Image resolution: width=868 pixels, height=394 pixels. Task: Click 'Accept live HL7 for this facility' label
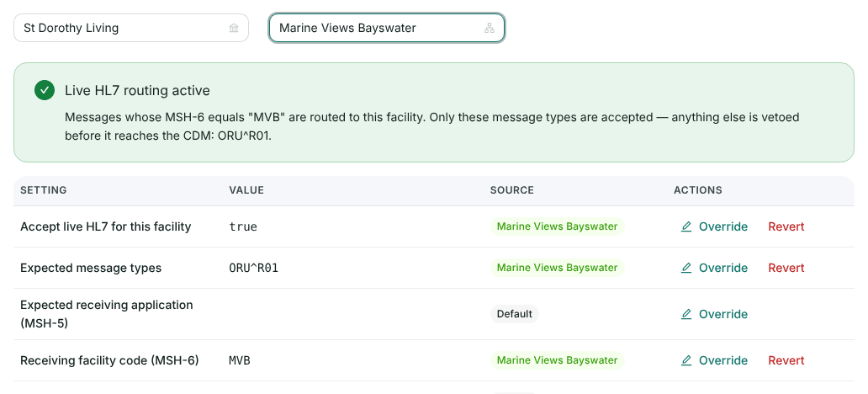pos(106,226)
